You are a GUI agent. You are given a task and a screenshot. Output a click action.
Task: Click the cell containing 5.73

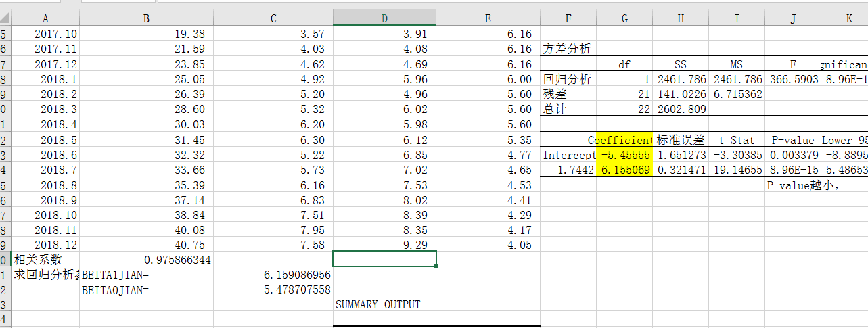coord(273,170)
